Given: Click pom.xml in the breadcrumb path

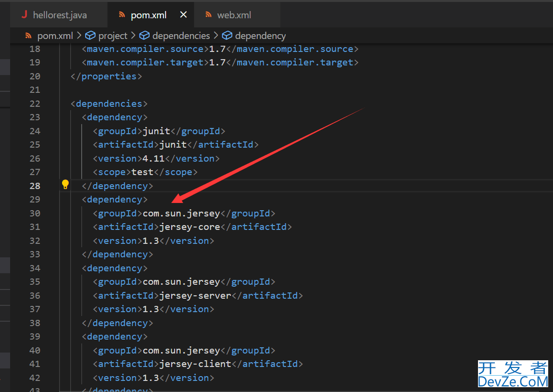Looking at the screenshot, I should [x=55, y=36].
